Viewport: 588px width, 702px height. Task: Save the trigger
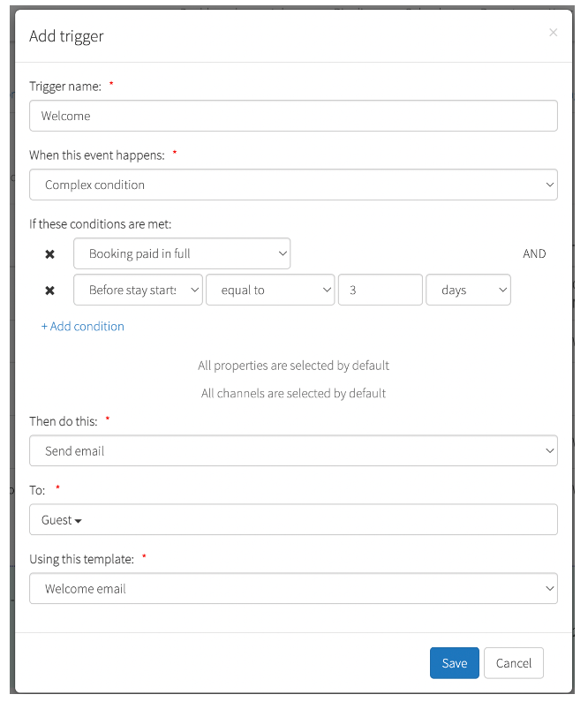click(x=454, y=663)
